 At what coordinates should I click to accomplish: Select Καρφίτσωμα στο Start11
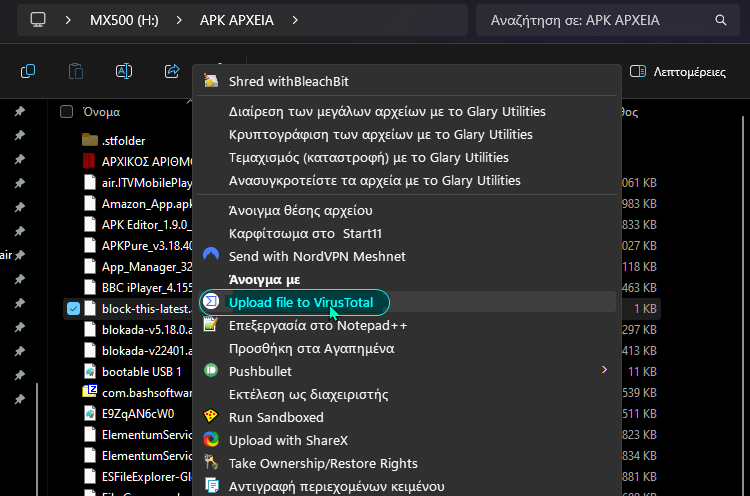click(407, 233)
